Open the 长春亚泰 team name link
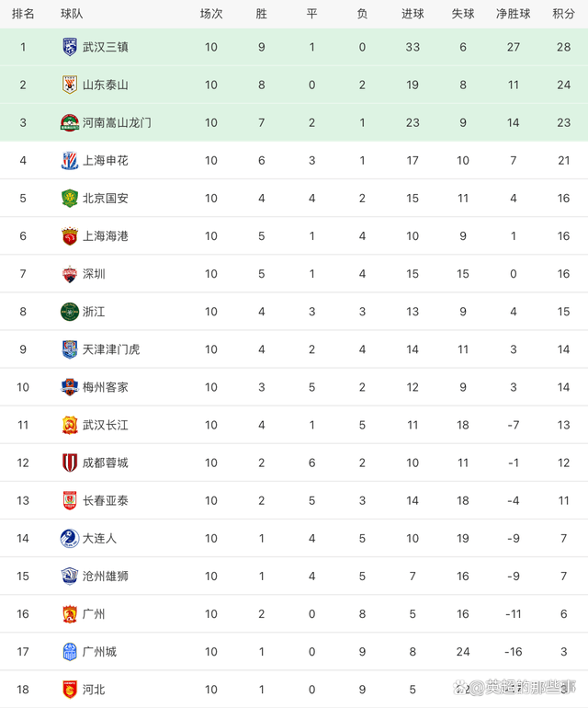Screen dimensions: 588x708 pyautogui.click(x=106, y=501)
